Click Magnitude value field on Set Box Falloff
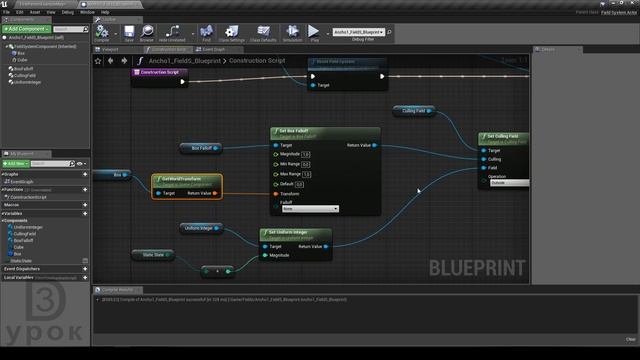The image size is (640, 360). pyautogui.click(x=305, y=154)
